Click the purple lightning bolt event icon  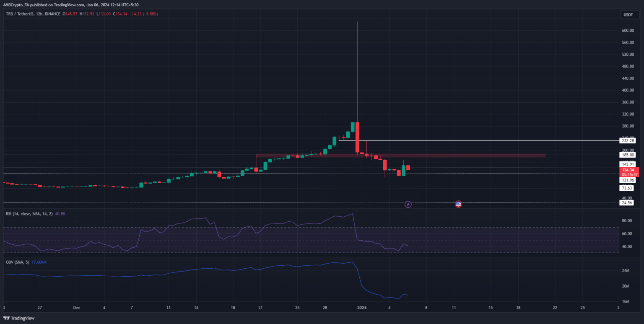coord(408,204)
